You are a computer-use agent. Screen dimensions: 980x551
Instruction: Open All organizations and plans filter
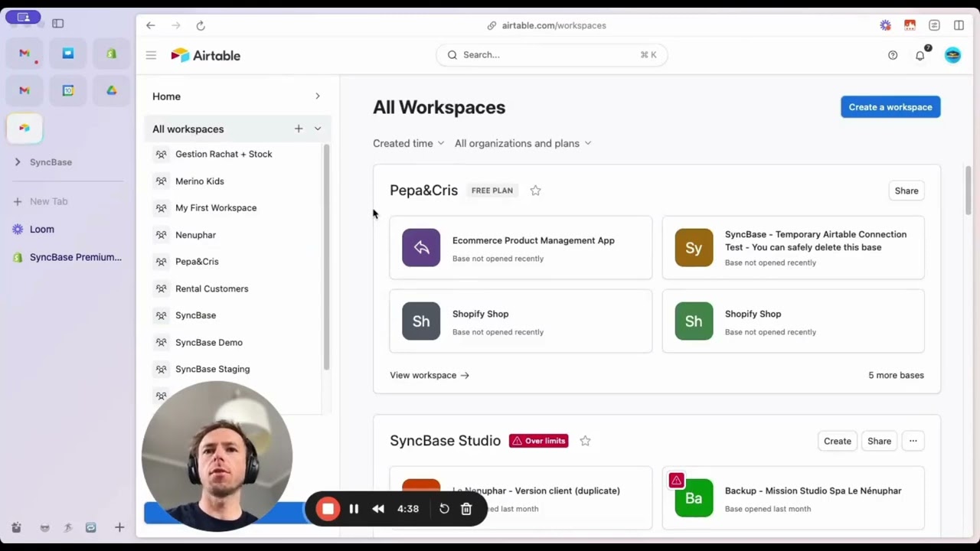pos(523,143)
